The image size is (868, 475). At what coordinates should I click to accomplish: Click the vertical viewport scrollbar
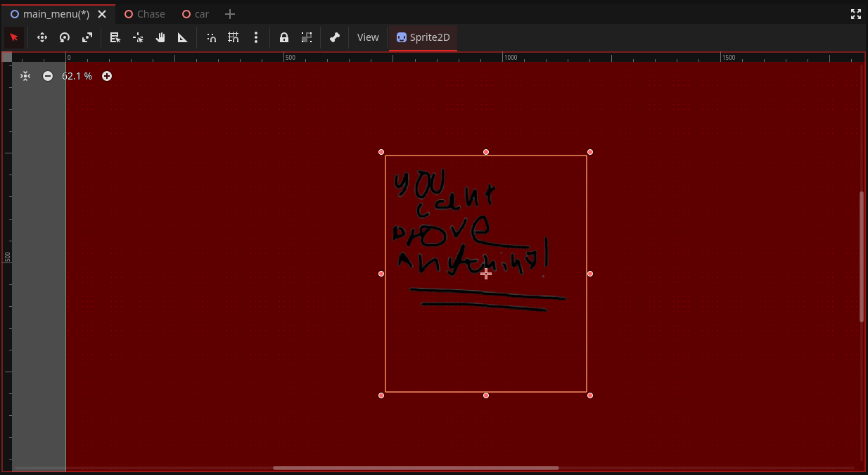862,257
